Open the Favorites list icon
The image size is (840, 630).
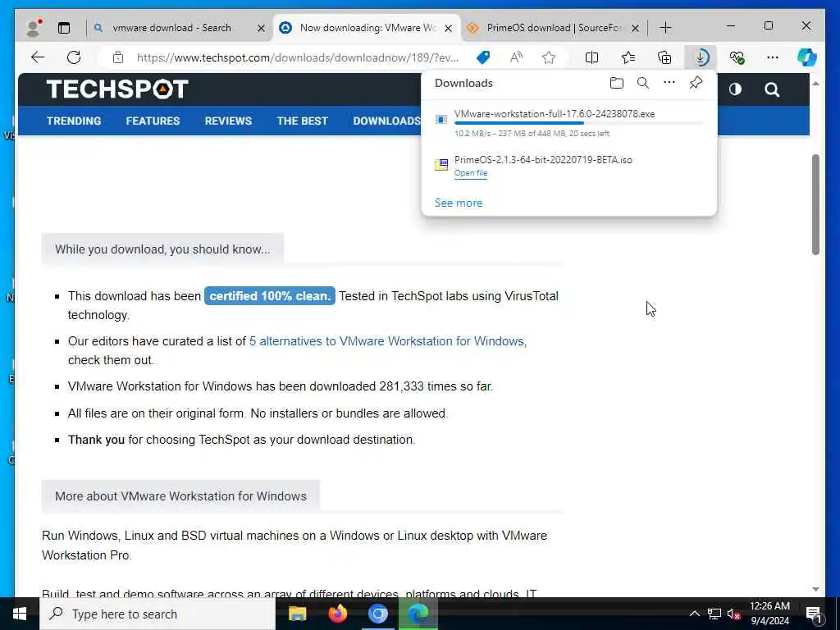tap(628, 57)
